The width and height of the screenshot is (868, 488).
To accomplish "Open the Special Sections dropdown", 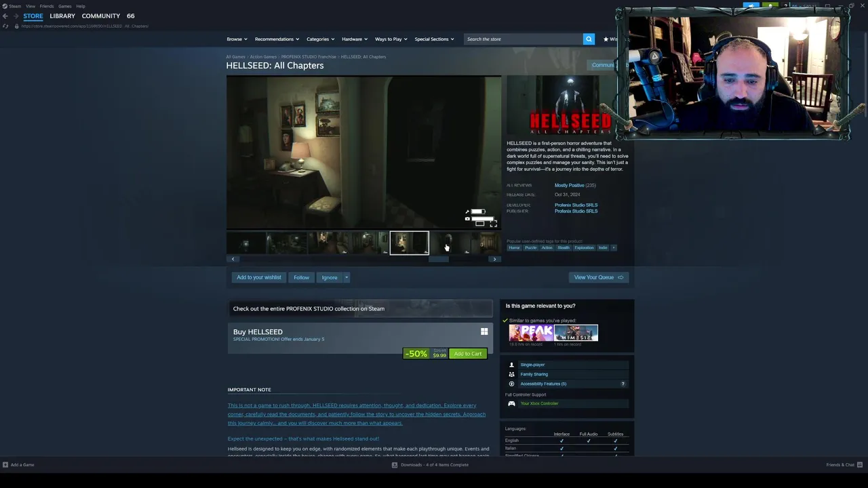I will (x=434, y=39).
